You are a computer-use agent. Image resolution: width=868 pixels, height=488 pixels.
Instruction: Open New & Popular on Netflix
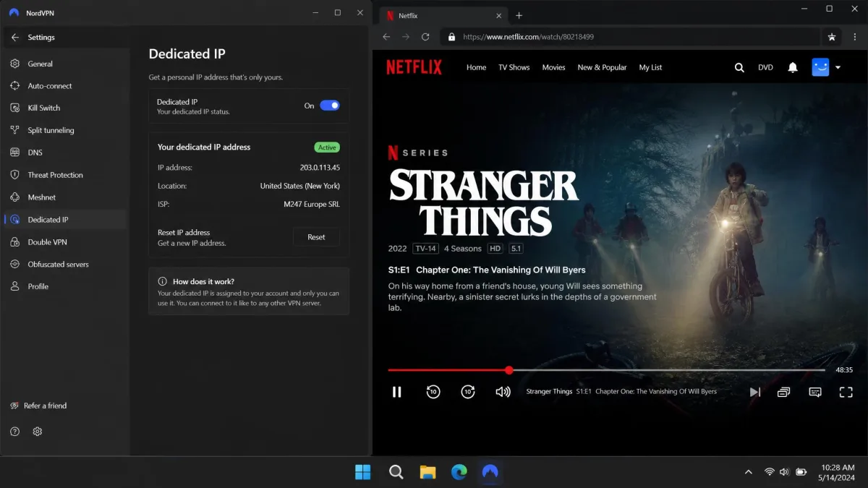click(602, 67)
